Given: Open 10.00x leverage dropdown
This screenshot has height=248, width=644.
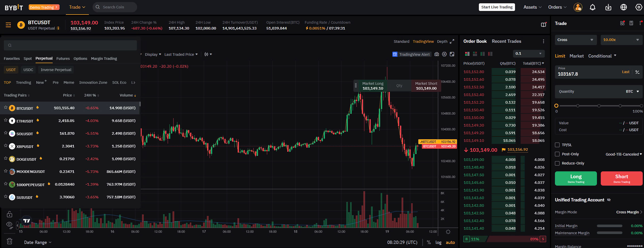Looking at the screenshot, I should coord(621,40).
